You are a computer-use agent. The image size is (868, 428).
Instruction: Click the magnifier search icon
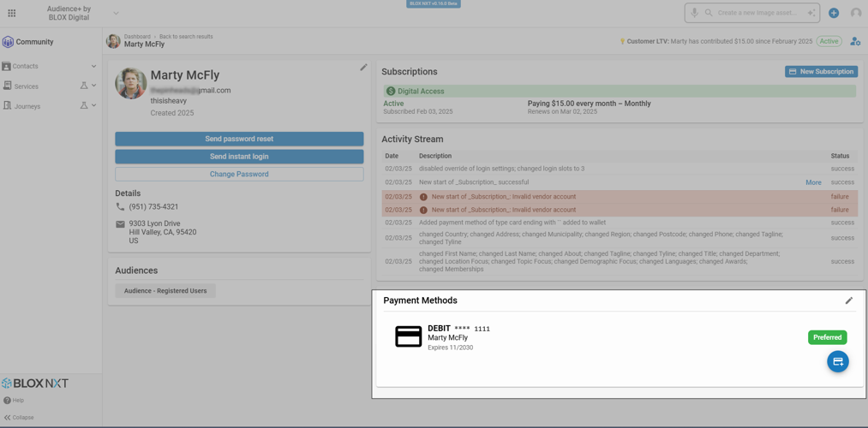(708, 13)
